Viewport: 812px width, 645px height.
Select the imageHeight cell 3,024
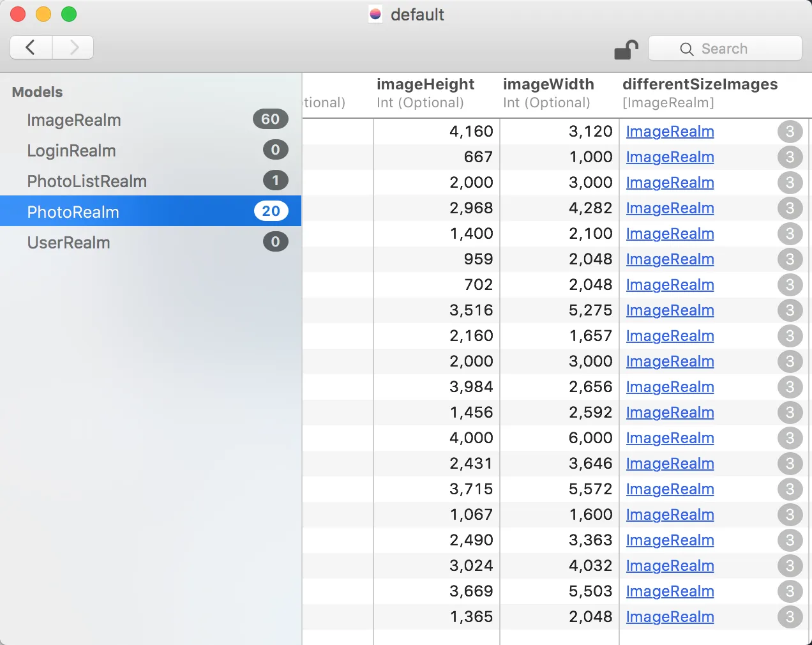coord(437,566)
